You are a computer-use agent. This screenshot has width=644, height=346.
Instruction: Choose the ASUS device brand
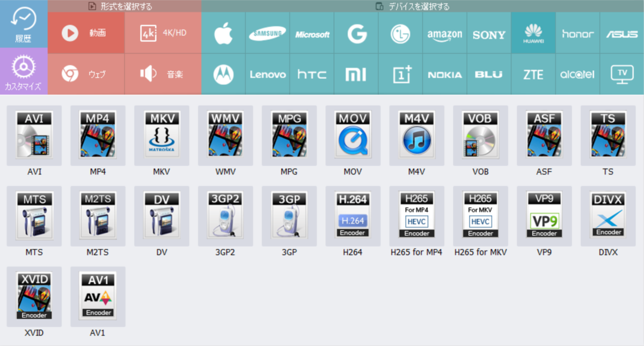622,33
